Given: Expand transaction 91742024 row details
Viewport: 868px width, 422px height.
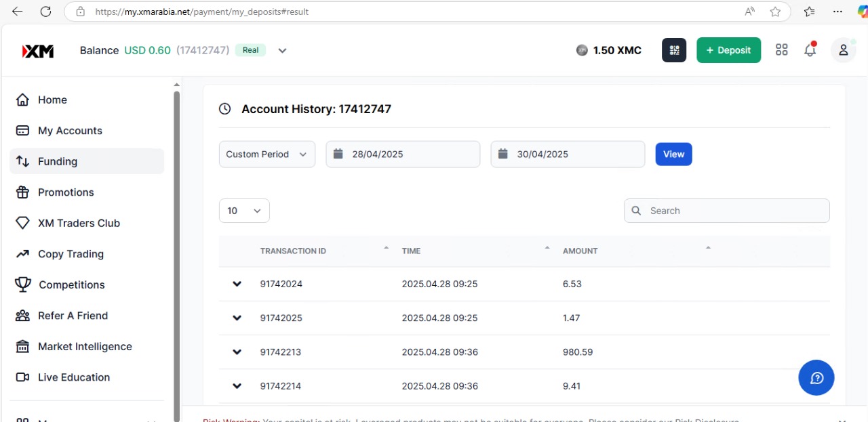Looking at the screenshot, I should (237, 284).
